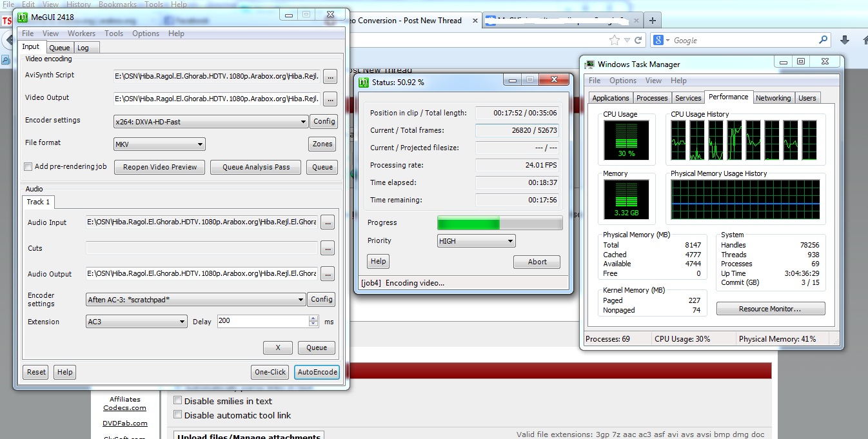Click the X button in audio section

coord(278,347)
